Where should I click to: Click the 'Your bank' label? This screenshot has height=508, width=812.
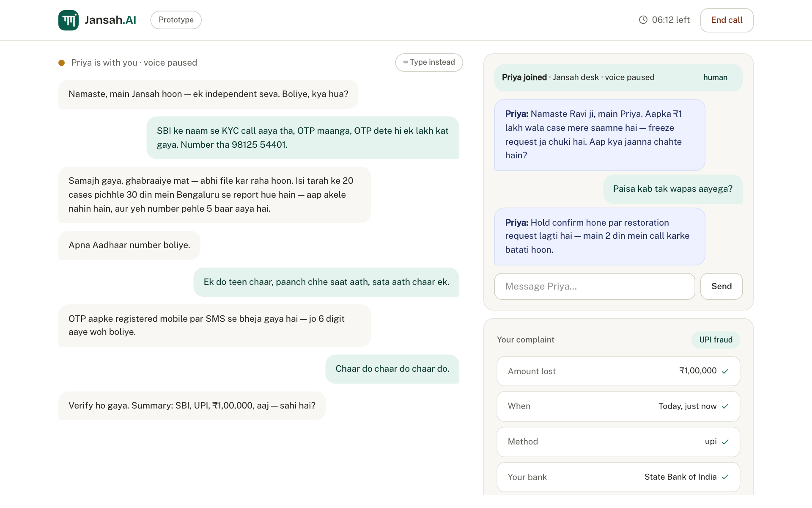(527, 477)
